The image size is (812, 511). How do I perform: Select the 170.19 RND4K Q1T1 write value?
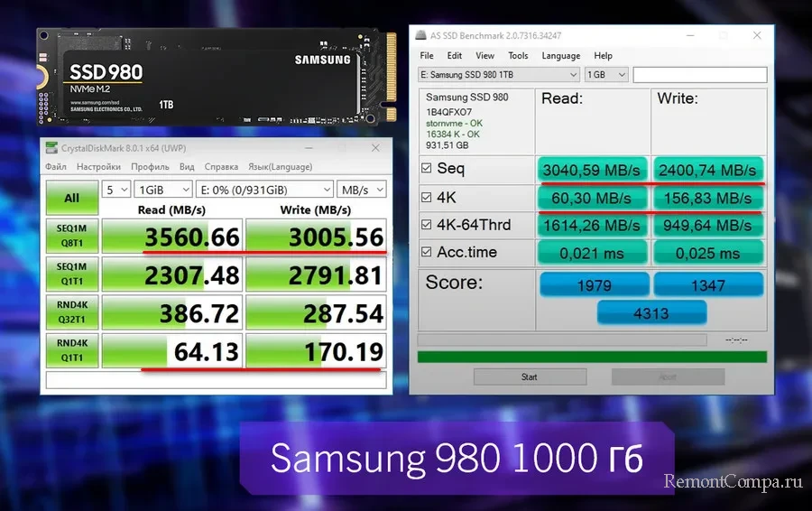coord(316,351)
